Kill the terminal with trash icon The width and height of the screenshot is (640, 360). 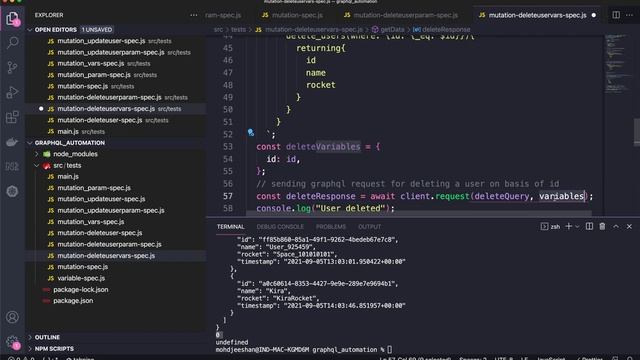click(x=602, y=227)
